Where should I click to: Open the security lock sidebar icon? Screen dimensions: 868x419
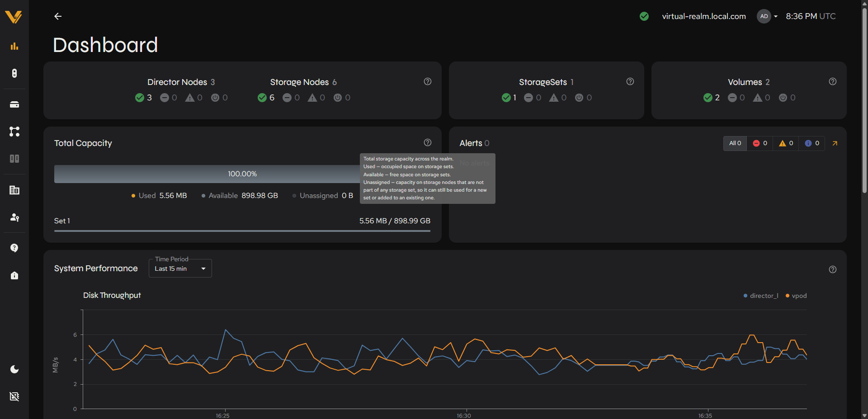14,275
